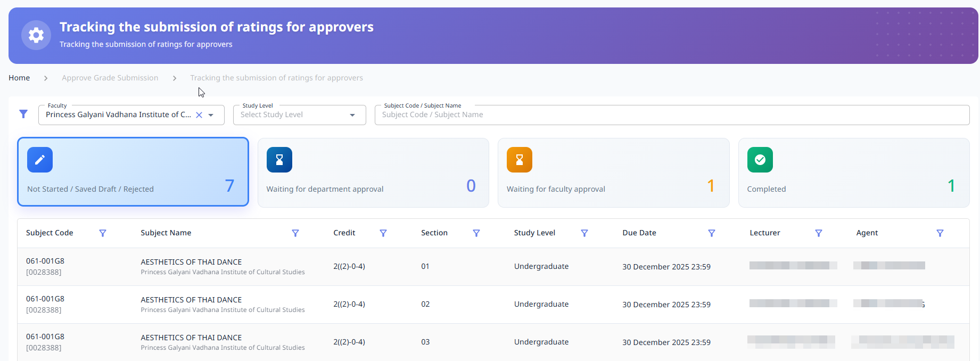980x361 pixels.
Task: Select Not Started / Saved Draft / Rejected card
Action: [133, 172]
